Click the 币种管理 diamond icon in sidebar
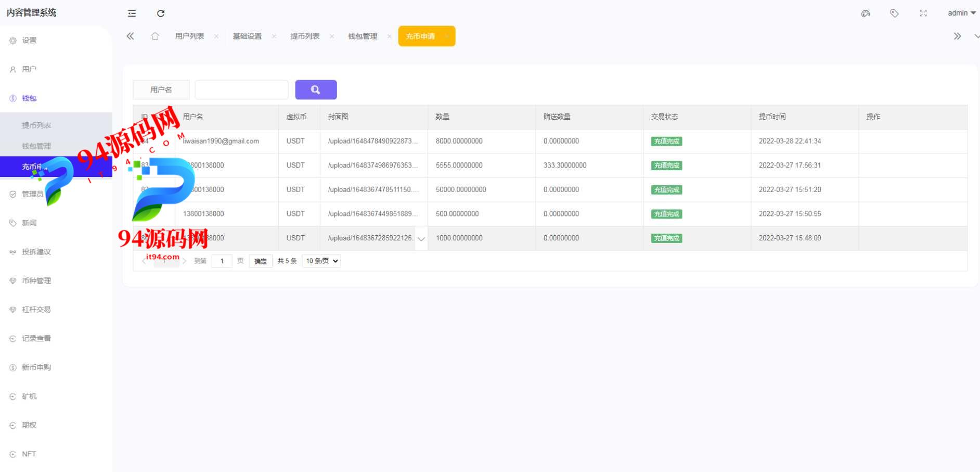 (13, 281)
